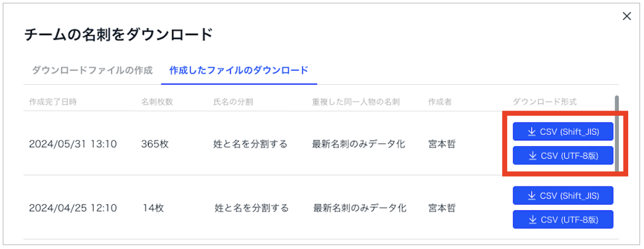Click the 14枚 card count cell
Image resolution: width=644 pixels, height=249 pixels.
(154, 207)
